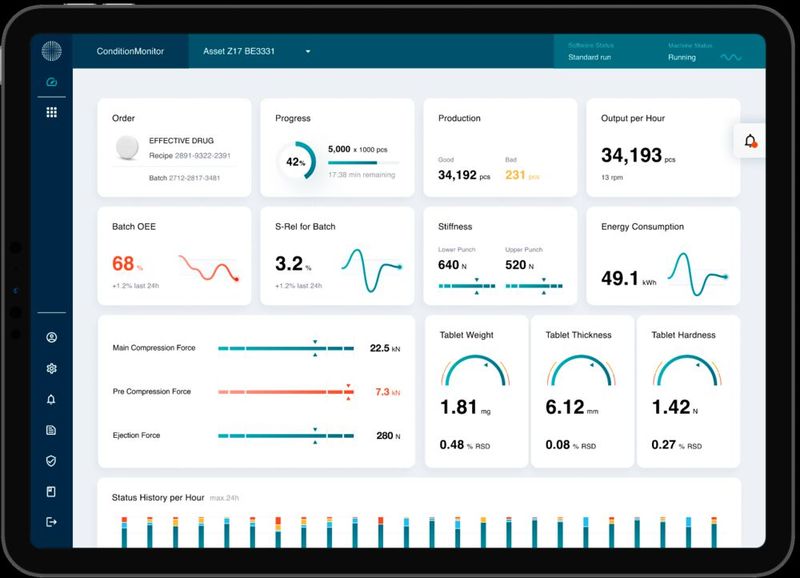Open the ConditionMonitor menu tab
This screenshot has width=800, height=578.
(132, 51)
